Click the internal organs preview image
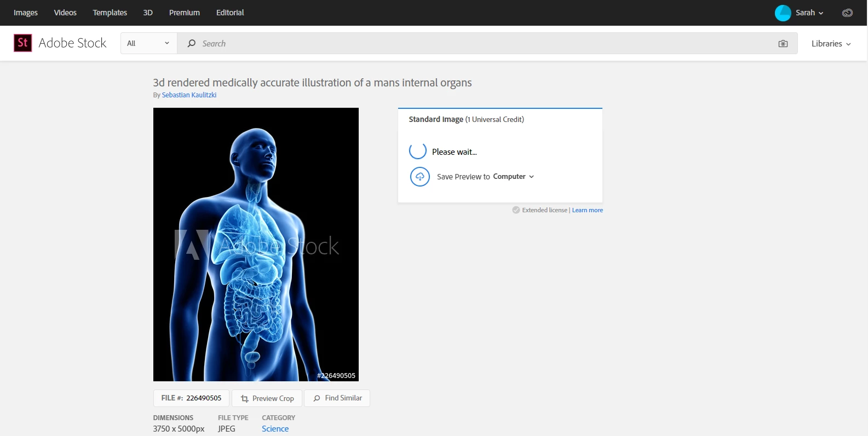 pyautogui.click(x=256, y=245)
